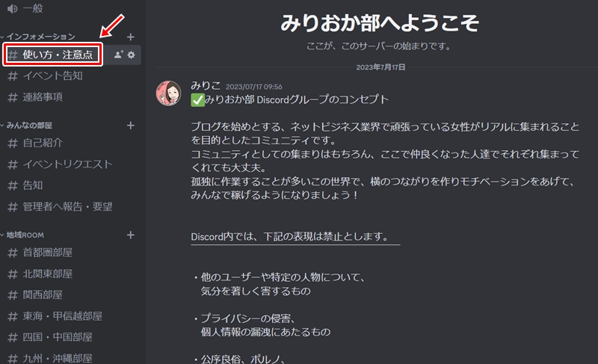Open the 首都圏部屋 channel
Viewport: 598px width, 364px height.
[x=48, y=253]
